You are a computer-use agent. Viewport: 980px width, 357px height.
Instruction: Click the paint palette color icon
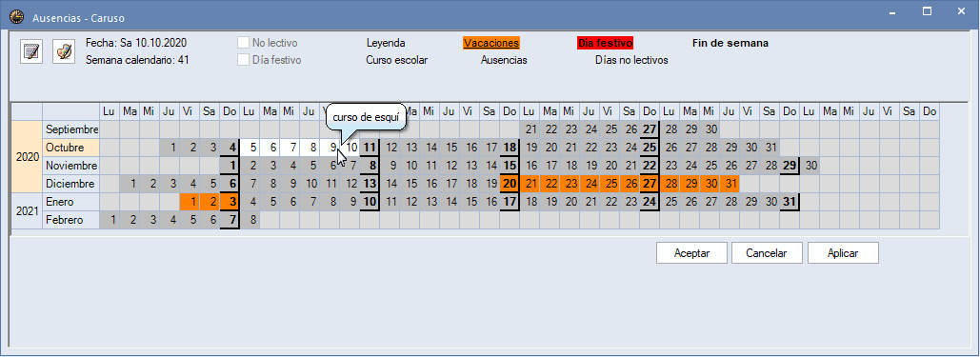(x=63, y=51)
